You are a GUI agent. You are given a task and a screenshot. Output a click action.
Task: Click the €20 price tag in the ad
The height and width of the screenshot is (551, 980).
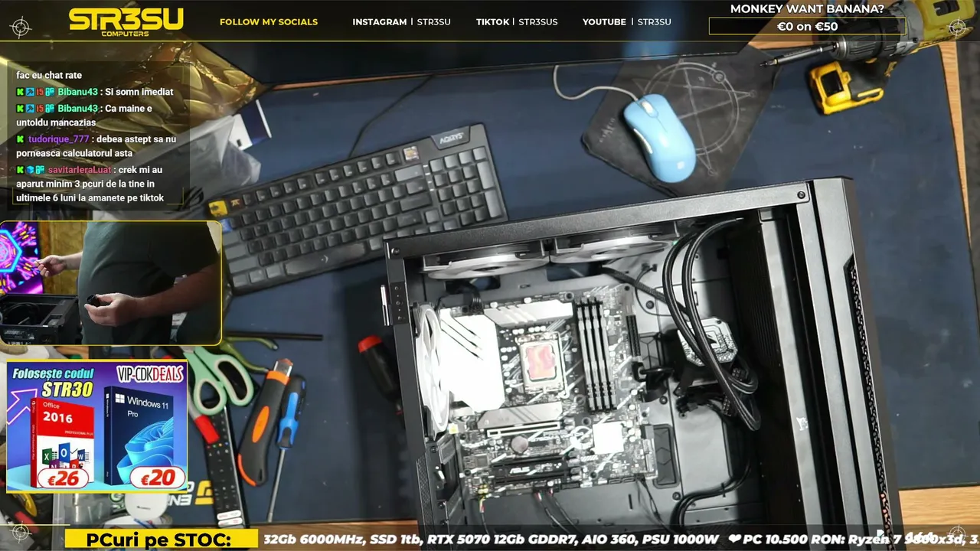pyautogui.click(x=158, y=479)
